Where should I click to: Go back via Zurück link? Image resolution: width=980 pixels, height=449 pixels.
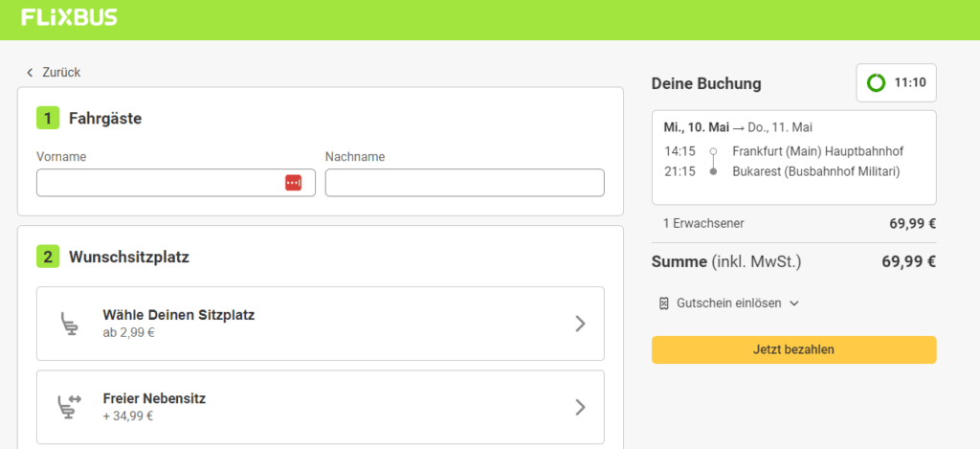(61, 73)
